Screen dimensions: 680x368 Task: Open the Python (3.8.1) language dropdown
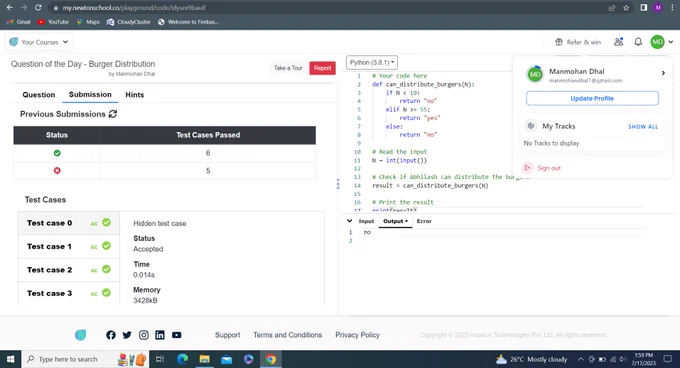[x=372, y=62]
